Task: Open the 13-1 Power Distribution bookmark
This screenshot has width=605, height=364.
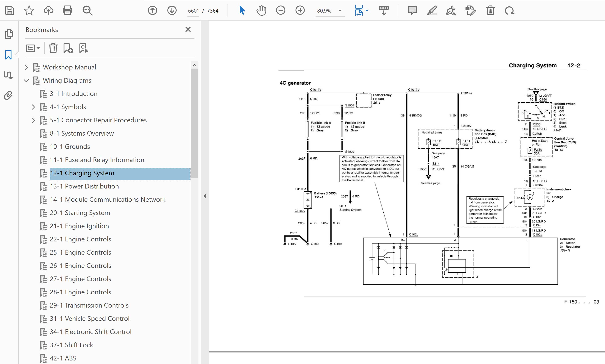Action: click(x=84, y=186)
